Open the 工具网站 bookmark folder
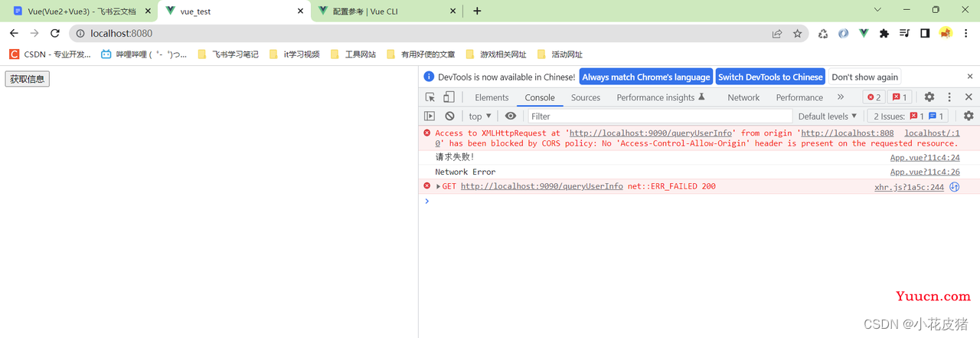980x338 pixels. (353, 54)
